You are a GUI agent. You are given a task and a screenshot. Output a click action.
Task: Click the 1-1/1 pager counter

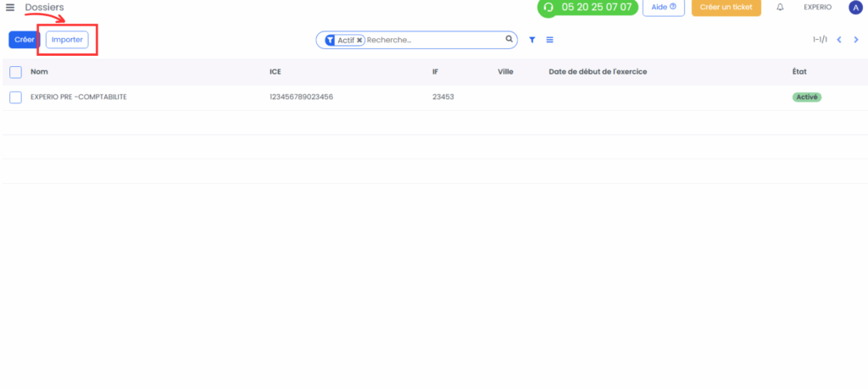click(820, 40)
